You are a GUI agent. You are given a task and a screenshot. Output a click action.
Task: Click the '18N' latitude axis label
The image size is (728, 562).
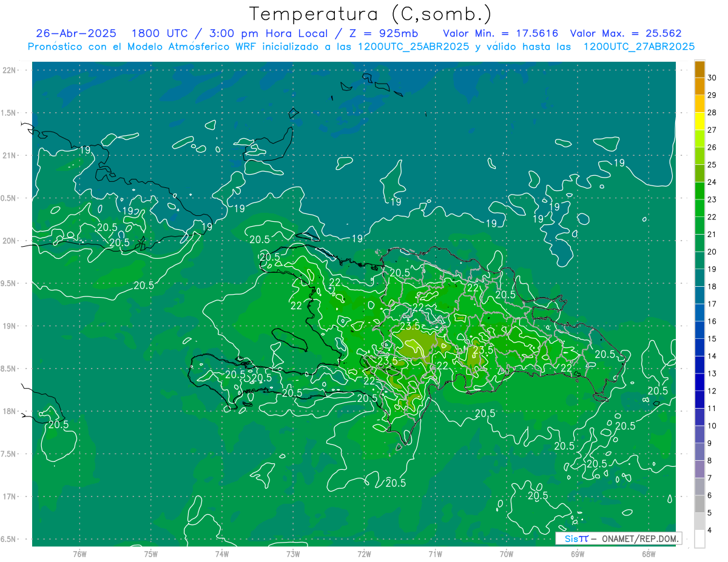point(10,411)
